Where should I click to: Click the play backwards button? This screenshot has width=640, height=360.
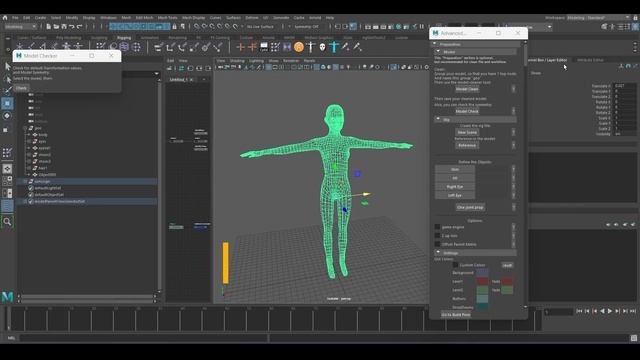click(x=602, y=311)
